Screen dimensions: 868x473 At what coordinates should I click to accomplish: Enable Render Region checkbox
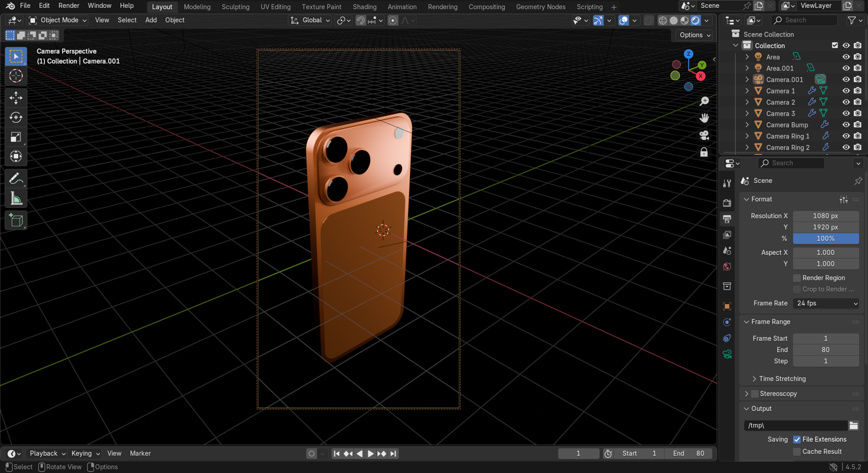tap(797, 278)
